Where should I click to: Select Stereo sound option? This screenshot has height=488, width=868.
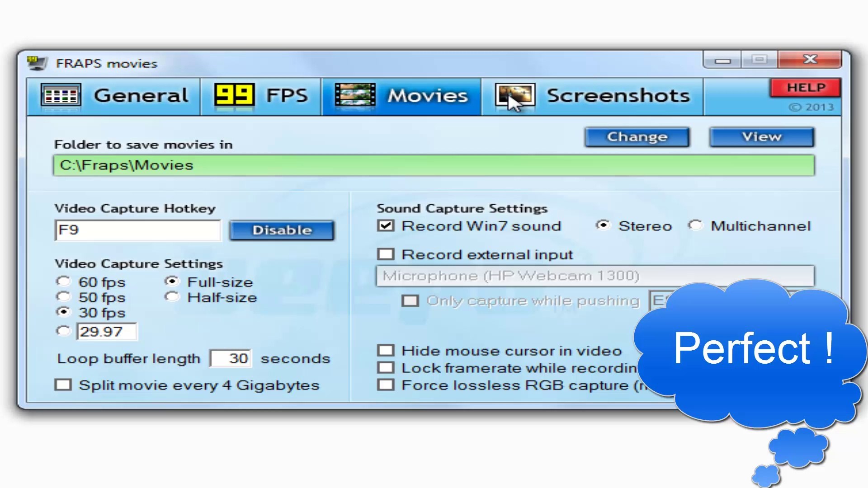point(604,225)
